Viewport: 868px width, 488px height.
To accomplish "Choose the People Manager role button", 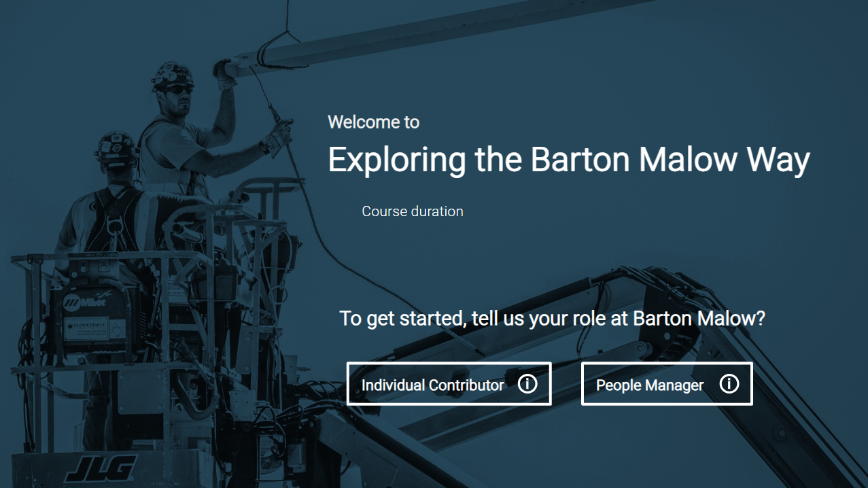I will [x=667, y=384].
